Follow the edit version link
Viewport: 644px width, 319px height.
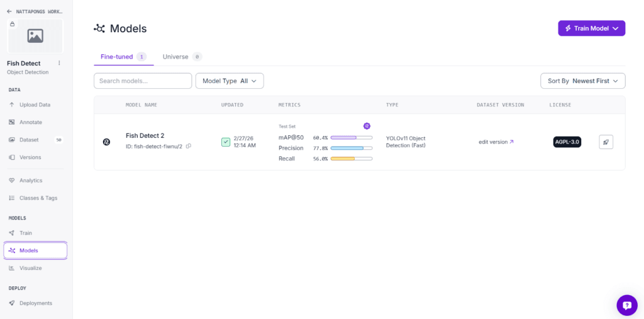point(496,142)
